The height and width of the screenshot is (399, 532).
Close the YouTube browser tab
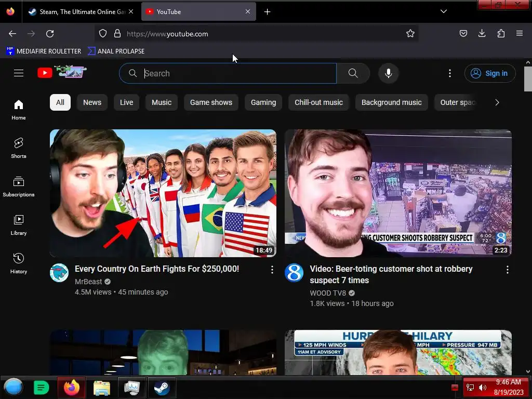[x=248, y=11]
